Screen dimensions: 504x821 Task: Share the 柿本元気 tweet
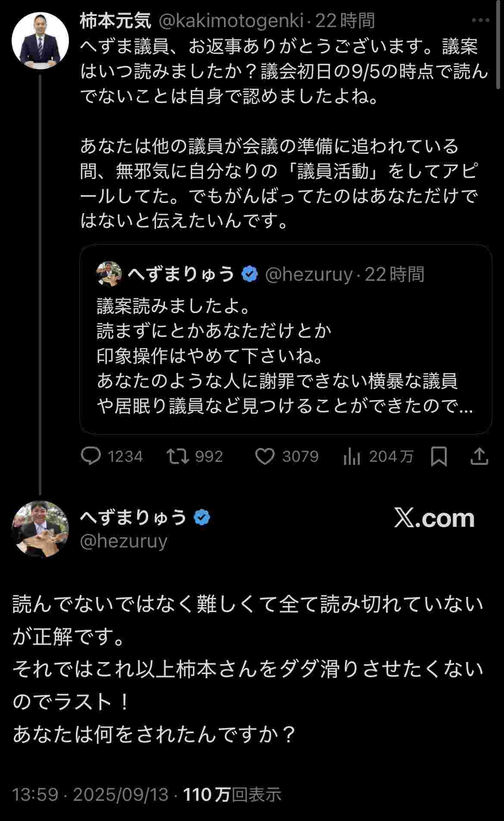coord(479,456)
